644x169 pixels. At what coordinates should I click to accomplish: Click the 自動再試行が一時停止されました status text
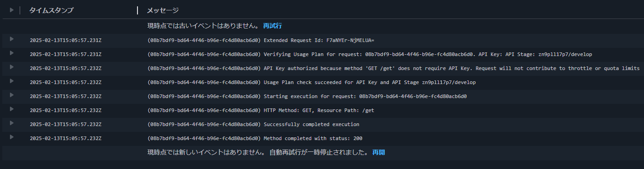(x=319, y=153)
